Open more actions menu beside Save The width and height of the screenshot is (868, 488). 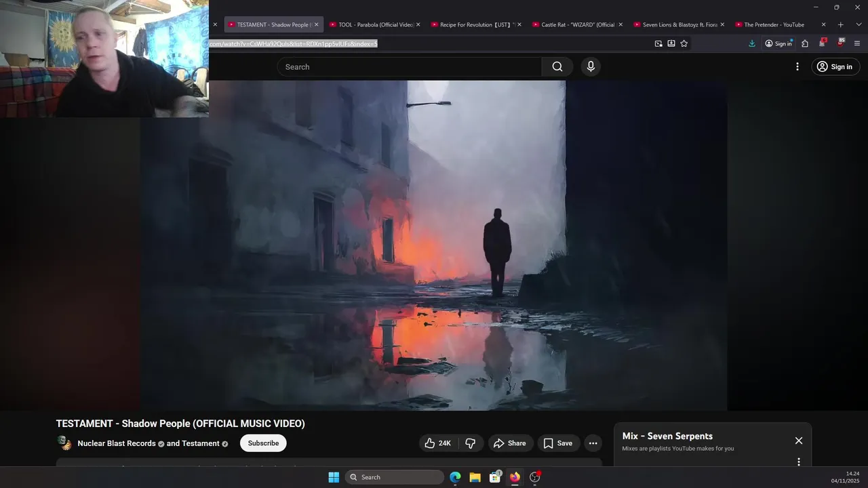click(593, 443)
